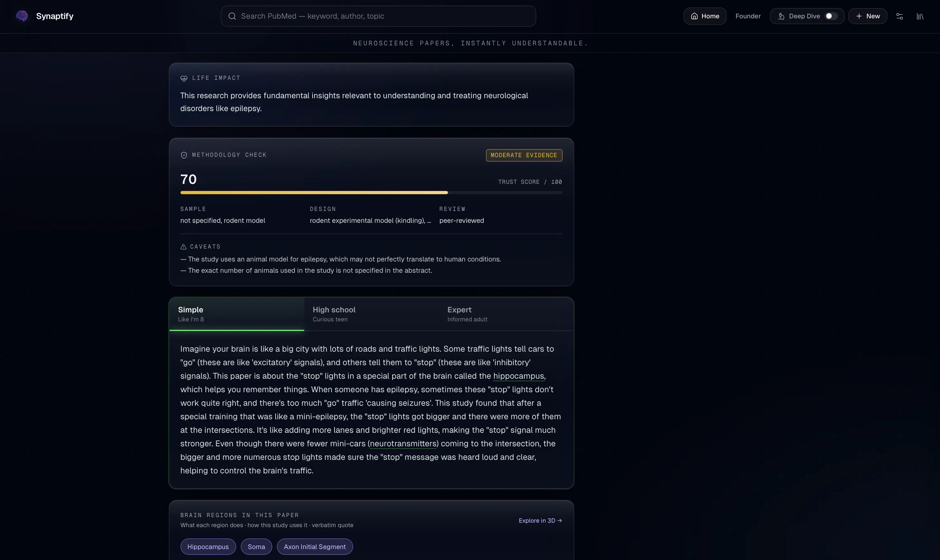Click the 'BRAIN REGIONS IN THIS PAPER' heading
Screen dimensions: 940x560
(x=239, y=516)
